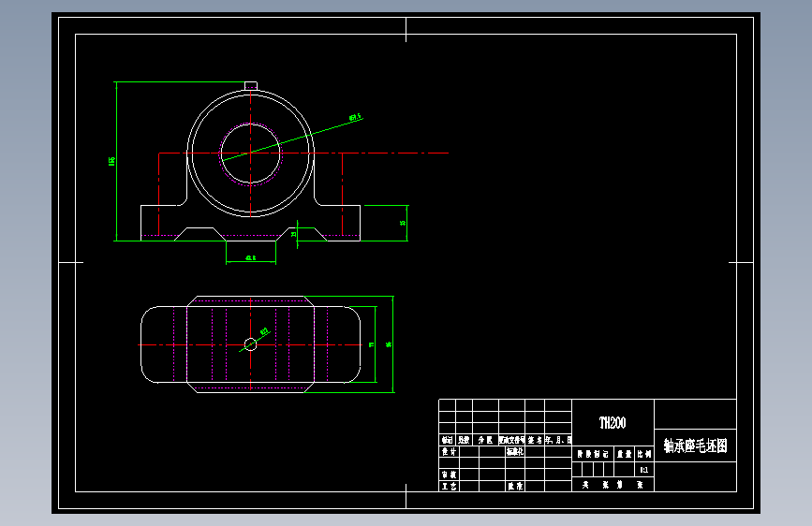This screenshot has width=812, height=526.
Task: Select the 审核 row label in title block
Action: [x=449, y=475]
